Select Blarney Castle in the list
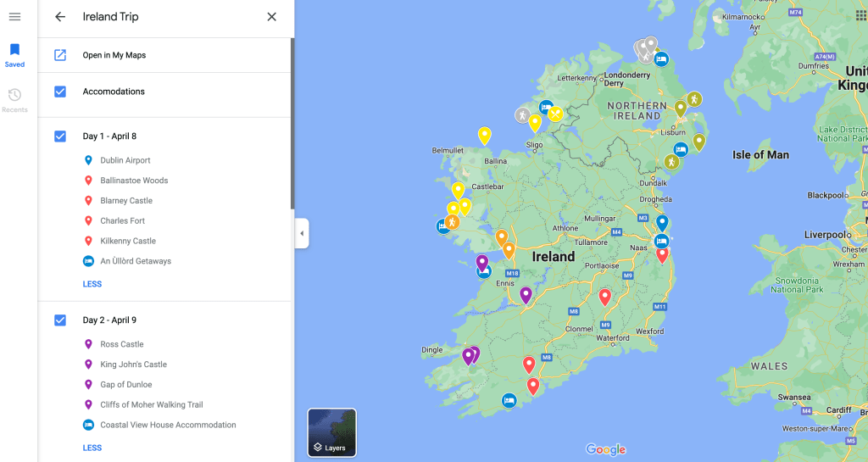 pos(126,201)
